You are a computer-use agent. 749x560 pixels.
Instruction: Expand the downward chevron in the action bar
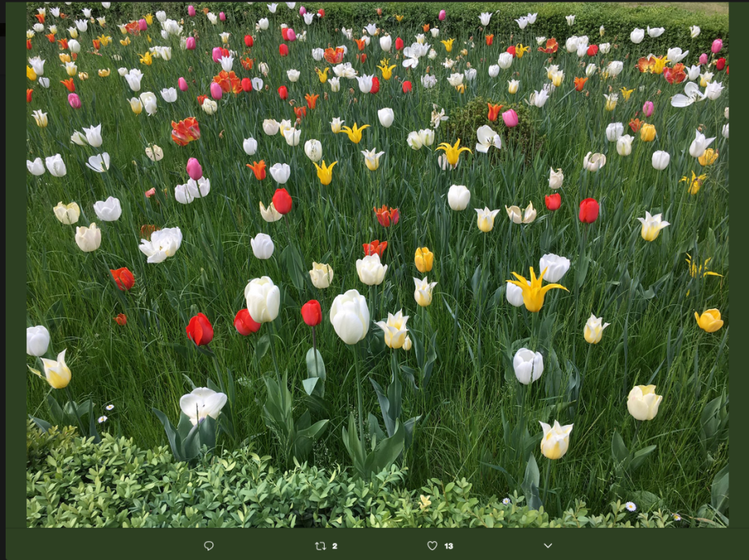tap(548, 546)
